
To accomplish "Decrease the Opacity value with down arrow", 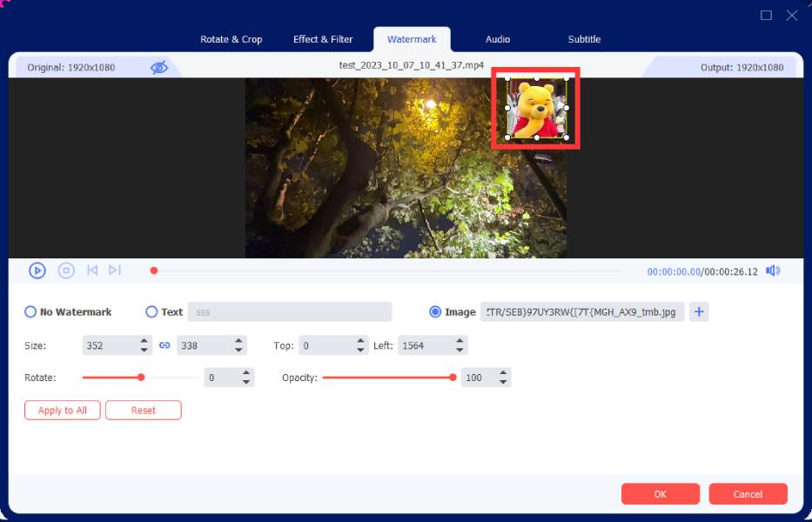I will pyautogui.click(x=503, y=382).
